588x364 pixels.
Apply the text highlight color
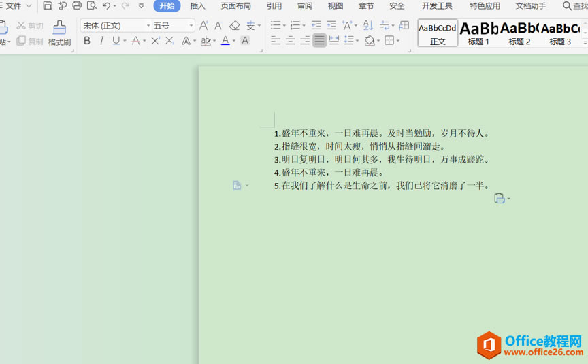pyautogui.click(x=206, y=41)
